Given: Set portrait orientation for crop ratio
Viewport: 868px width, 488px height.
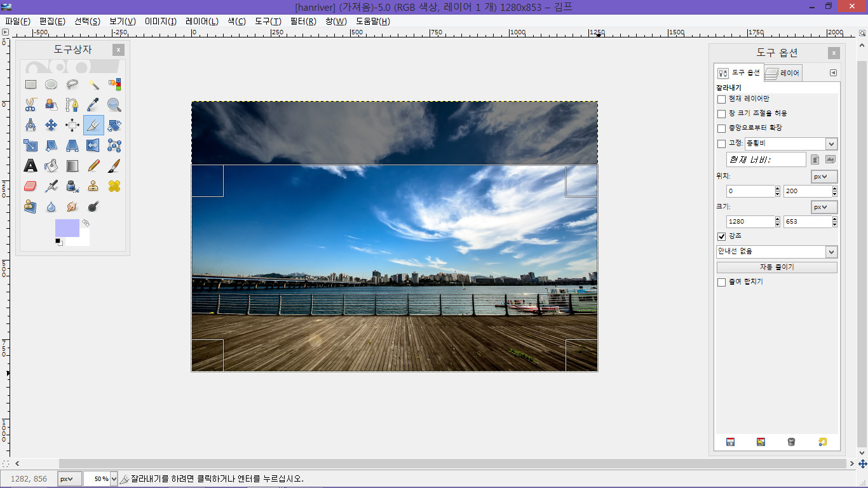Looking at the screenshot, I should coord(815,159).
